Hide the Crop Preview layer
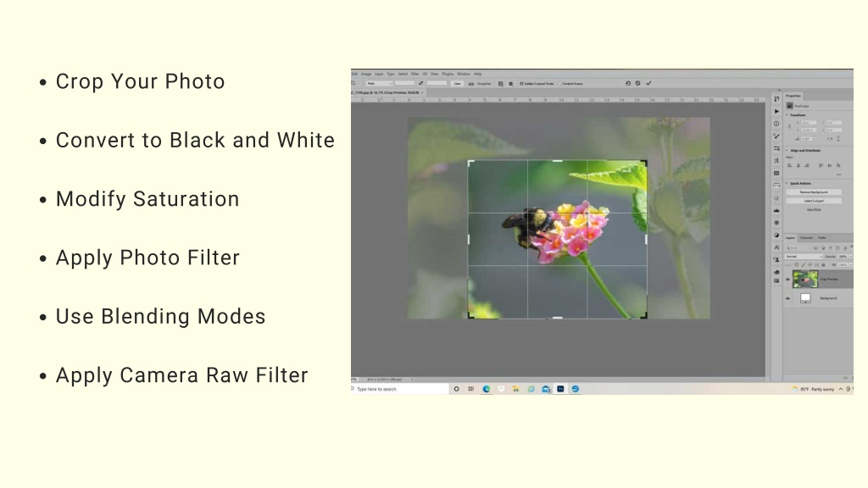 pos(787,280)
